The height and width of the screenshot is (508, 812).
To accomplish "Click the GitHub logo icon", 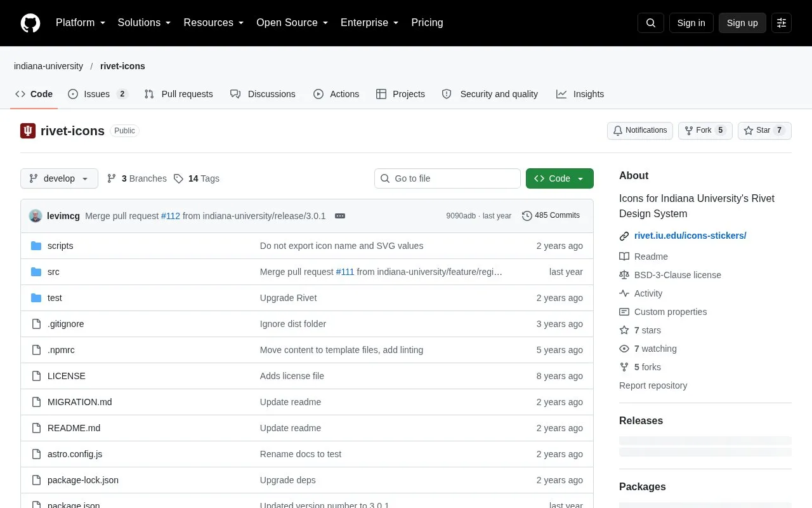I will 30,23.
